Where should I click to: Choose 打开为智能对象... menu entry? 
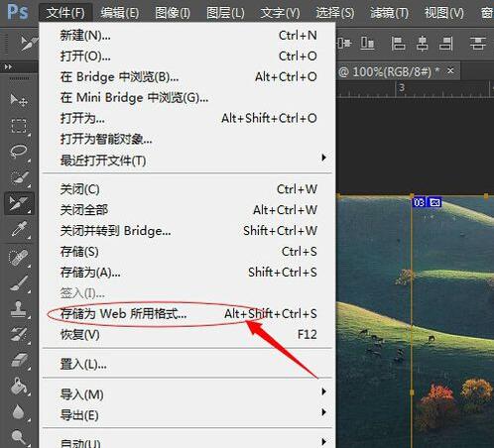(187, 139)
